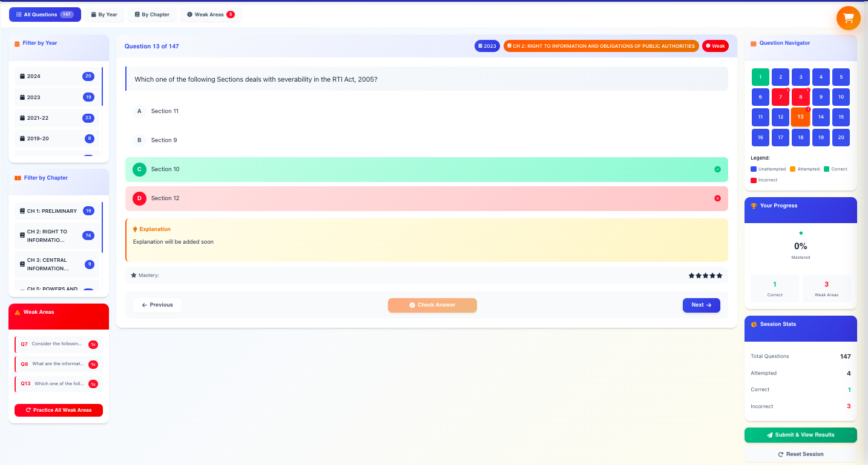
Task: Click the calendar icon next to 2024 filter
Action: tap(22, 76)
